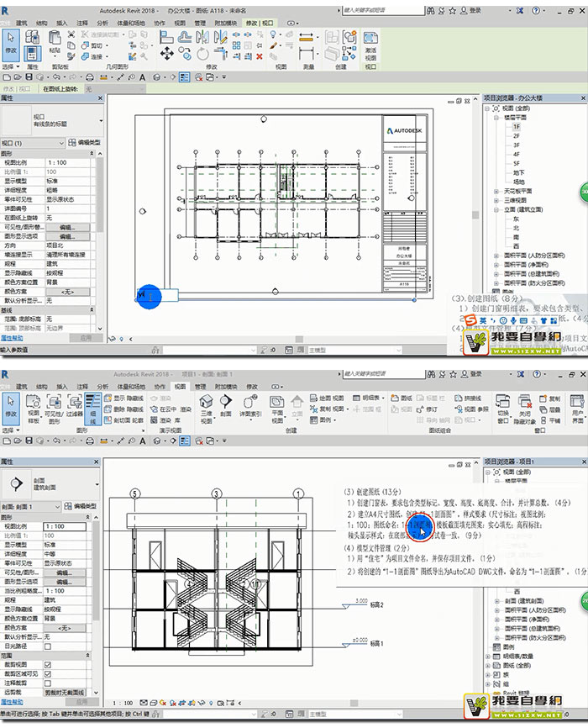
Task: Click the 平铺 tile windows icon in bottom ribbon
Action: (550, 420)
